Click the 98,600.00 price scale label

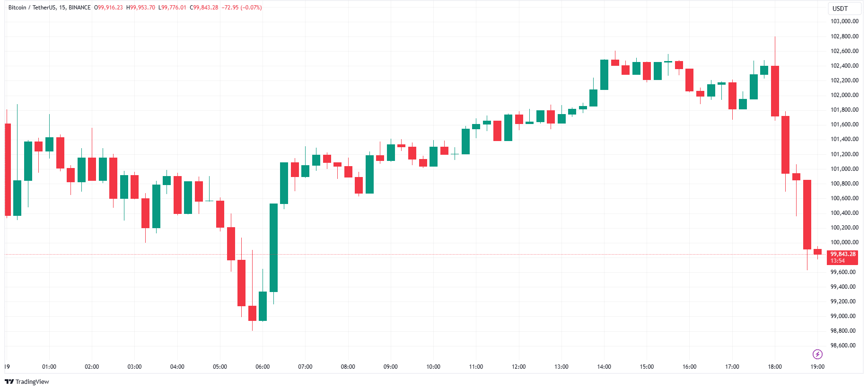coord(843,346)
